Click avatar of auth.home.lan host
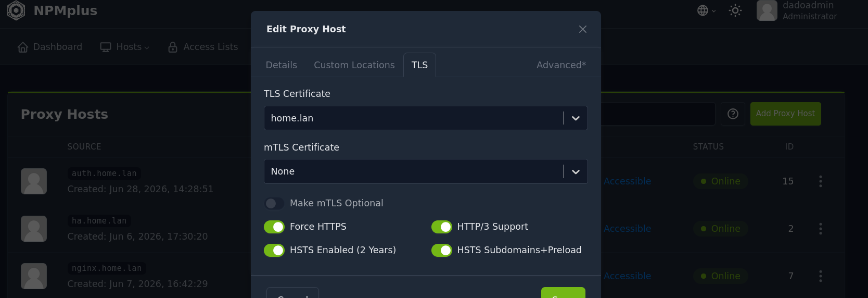 pyautogui.click(x=34, y=181)
